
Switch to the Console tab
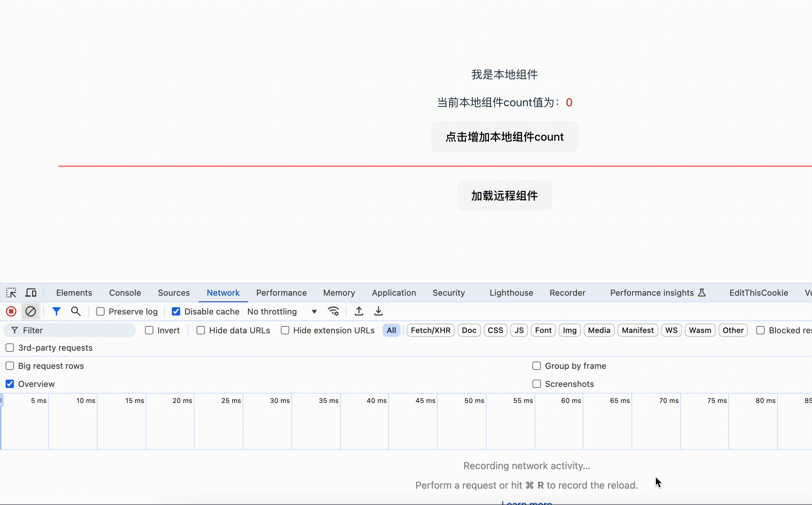125,293
